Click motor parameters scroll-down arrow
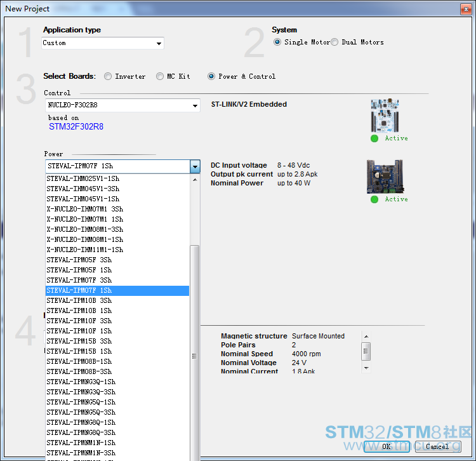 point(366,368)
